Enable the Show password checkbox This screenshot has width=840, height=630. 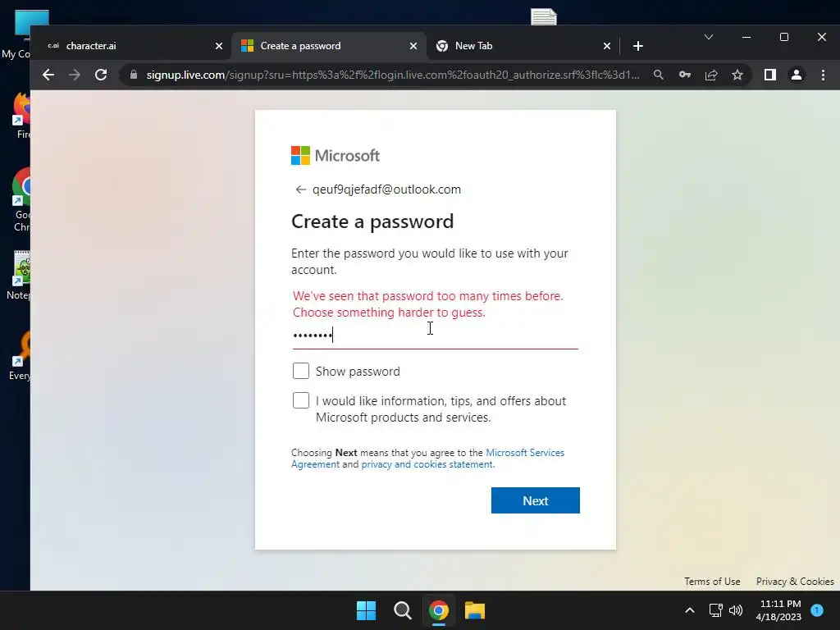(x=301, y=371)
